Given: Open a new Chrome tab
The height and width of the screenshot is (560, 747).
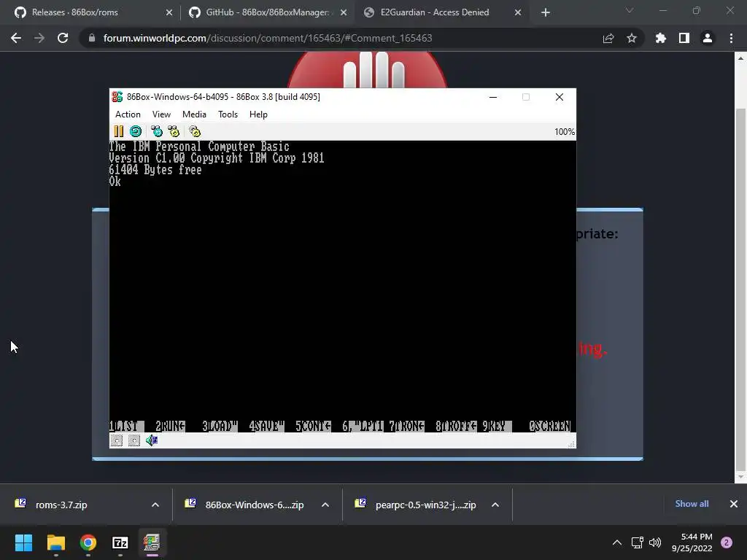Looking at the screenshot, I should (x=546, y=12).
